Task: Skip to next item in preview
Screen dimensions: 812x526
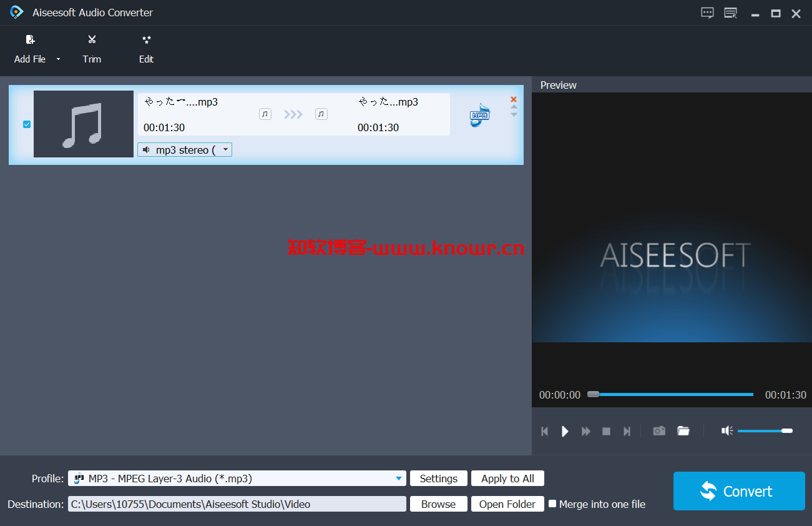Action: (x=627, y=431)
